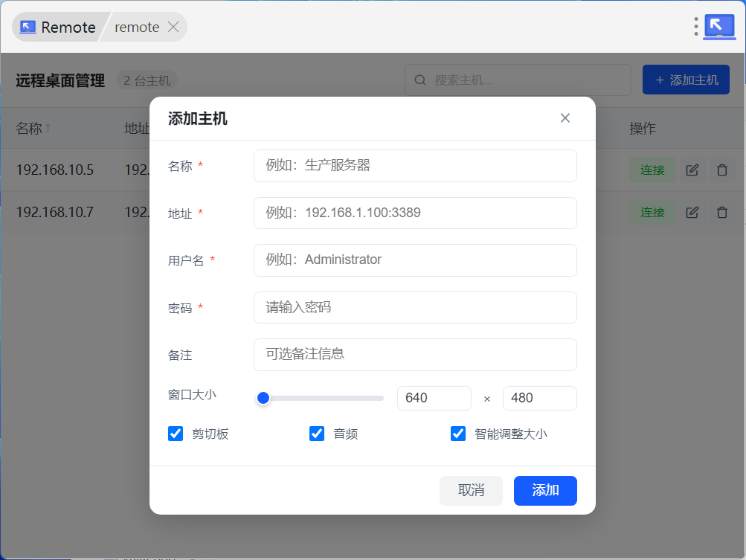The image size is (746, 560).
Task: Focus the 名称 input field
Action: [x=415, y=166]
